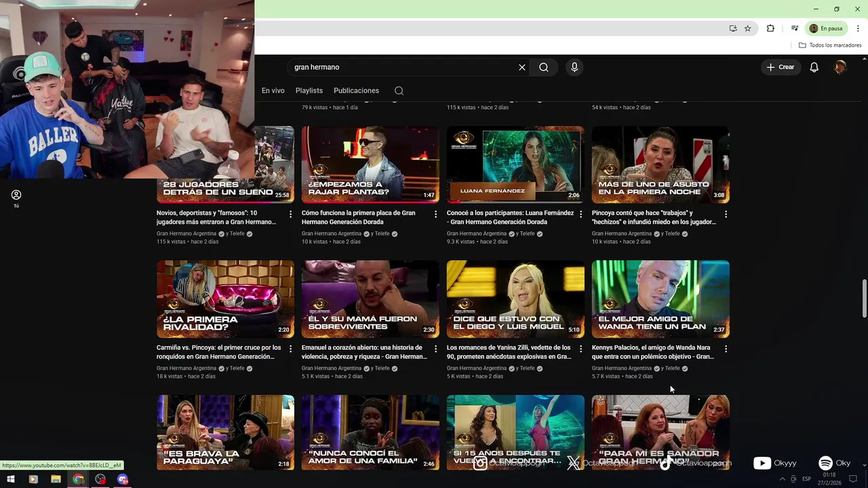868x488 pixels.
Task: Click the ESP language indicator
Action: pyautogui.click(x=807, y=479)
